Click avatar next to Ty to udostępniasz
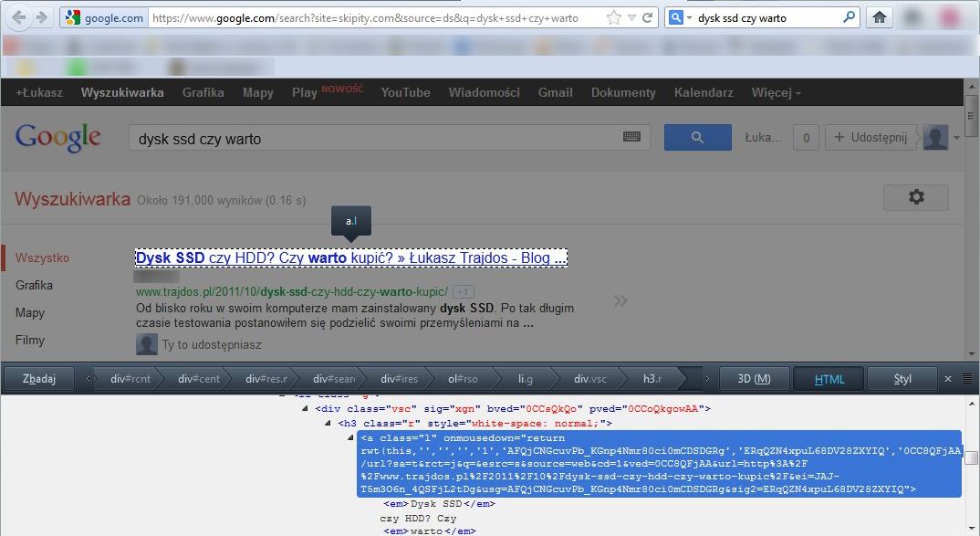The image size is (980, 536). (147, 344)
